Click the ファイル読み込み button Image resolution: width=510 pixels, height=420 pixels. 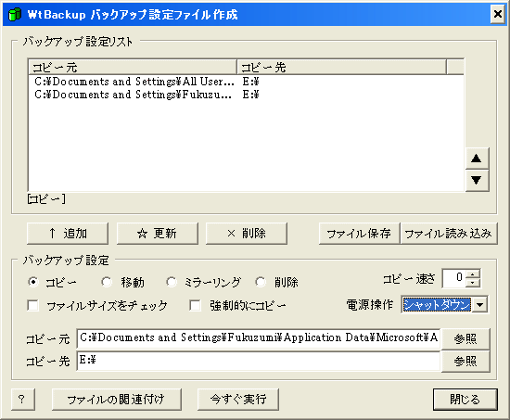pos(449,234)
